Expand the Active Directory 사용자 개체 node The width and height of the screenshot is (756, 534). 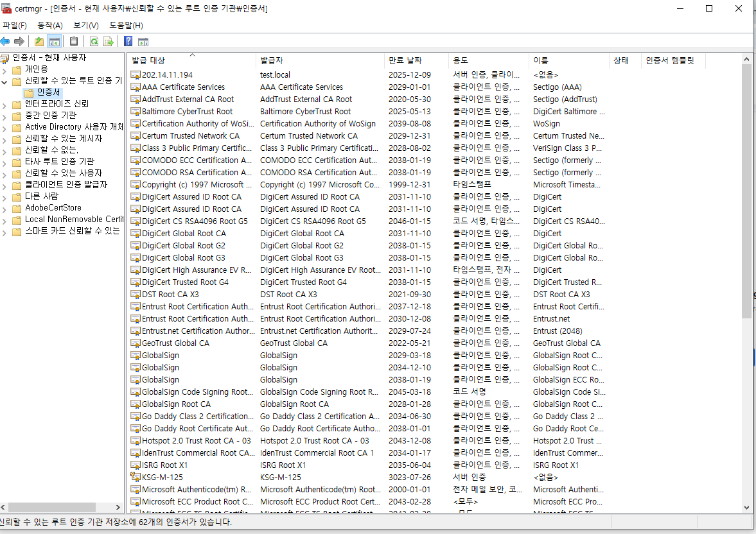tap(4, 128)
